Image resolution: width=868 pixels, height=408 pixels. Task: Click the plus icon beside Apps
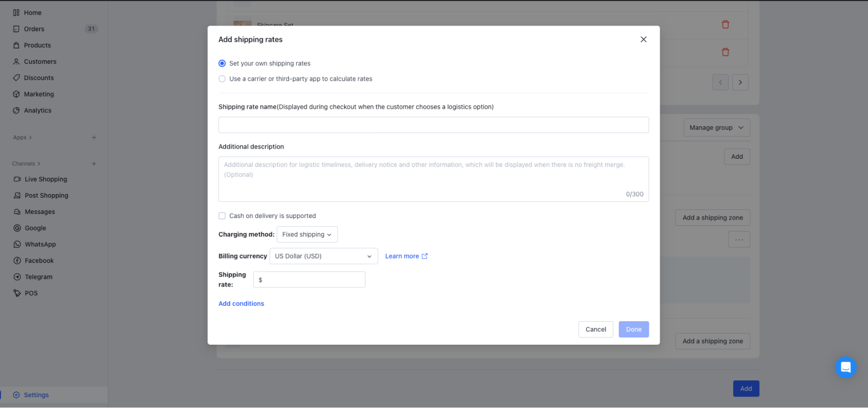94,137
